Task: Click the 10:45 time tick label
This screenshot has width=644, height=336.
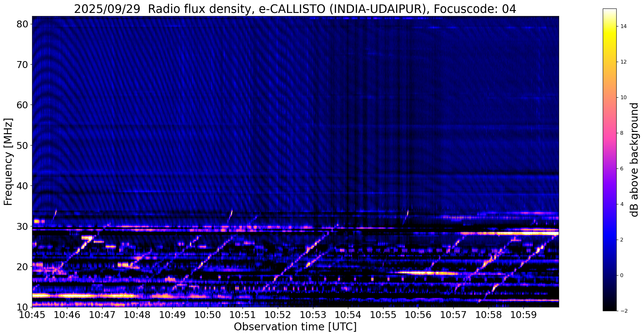Action: [x=32, y=315]
